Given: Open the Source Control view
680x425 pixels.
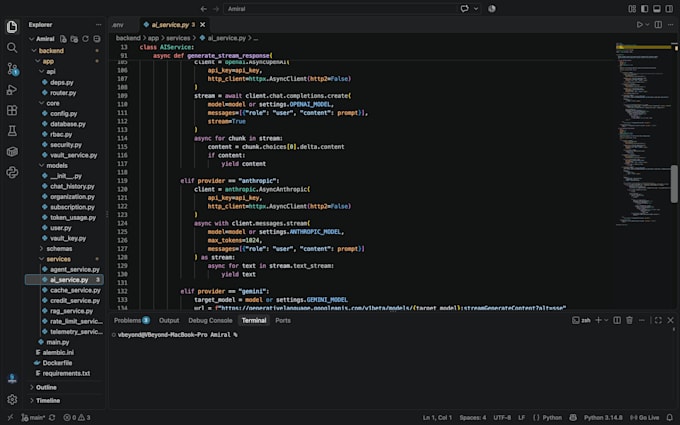Looking at the screenshot, I should (12, 69).
